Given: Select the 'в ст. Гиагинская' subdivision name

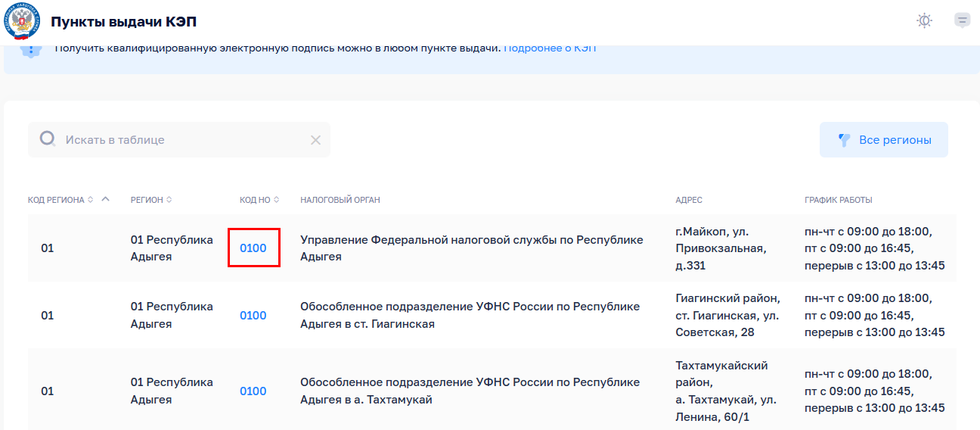Looking at the screenshot, I should [470, 315].
